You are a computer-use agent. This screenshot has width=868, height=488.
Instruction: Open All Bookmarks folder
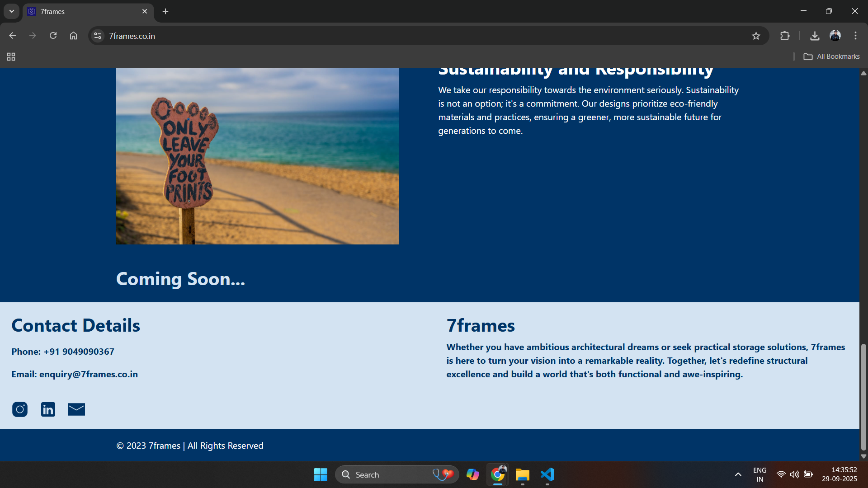point(831,56)
